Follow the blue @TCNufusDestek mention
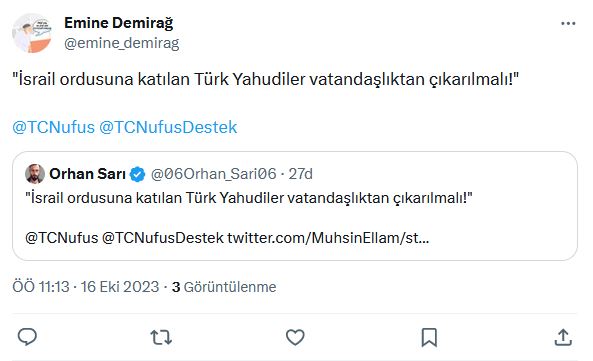593x361 pixels. click(168, 127)
